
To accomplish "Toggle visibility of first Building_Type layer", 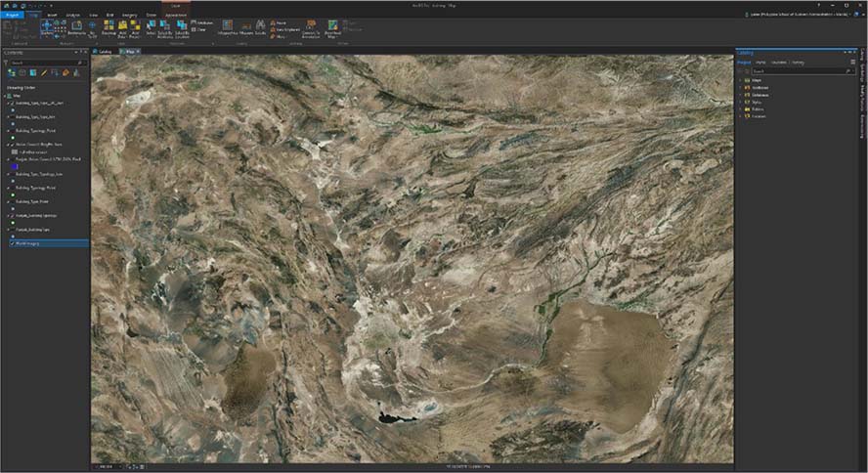I will 12,103.
